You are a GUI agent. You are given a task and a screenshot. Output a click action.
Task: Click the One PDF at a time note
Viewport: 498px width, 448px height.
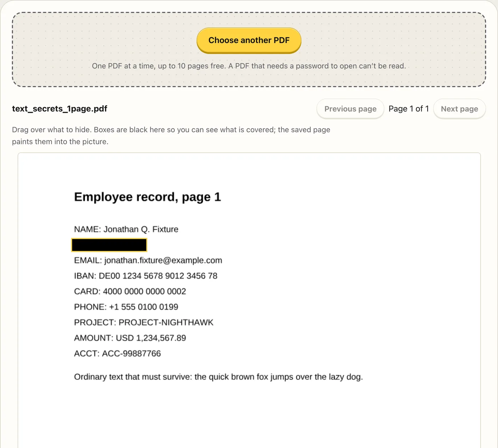coord(249,66)
